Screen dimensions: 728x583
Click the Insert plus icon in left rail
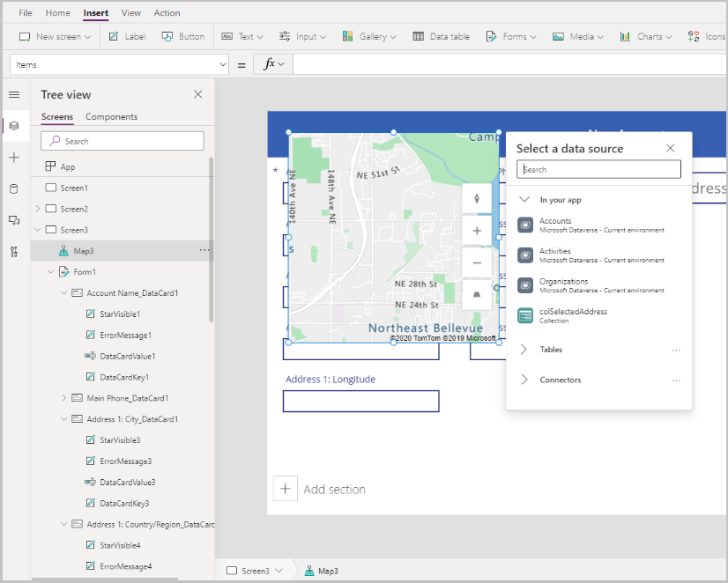(x=14, y=158)
